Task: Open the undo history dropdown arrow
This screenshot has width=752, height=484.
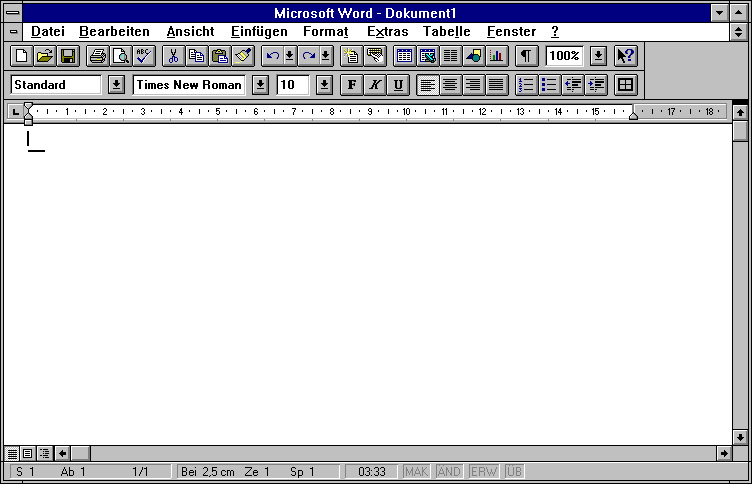Action: (x=290, y=56)
